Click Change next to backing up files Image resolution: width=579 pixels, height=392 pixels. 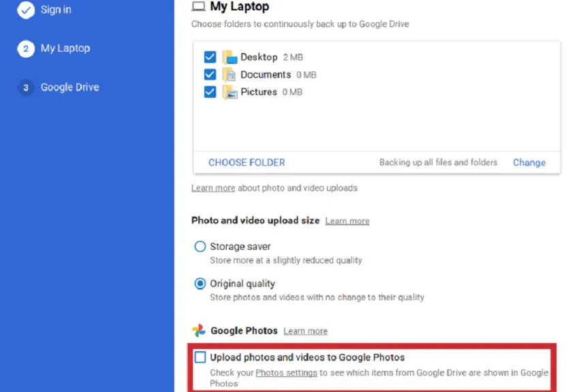529,163
